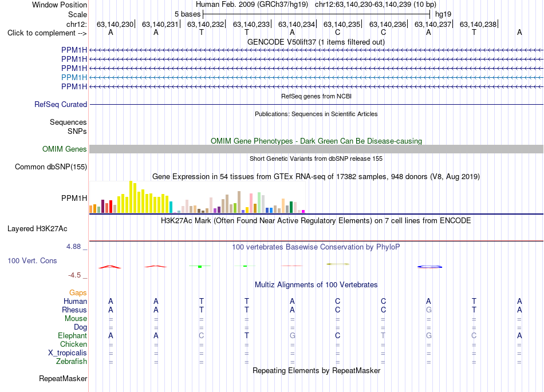Screen dimensions: 544x392
Task: Click the light-blue highlighted PPM1H transcript label
Action: tap(74, 77)
